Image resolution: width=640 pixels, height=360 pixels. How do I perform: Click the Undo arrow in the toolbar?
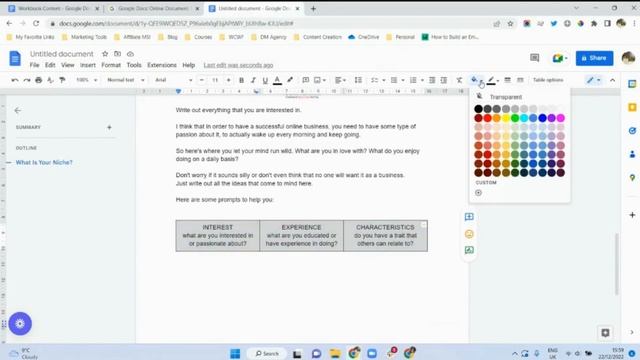(x=15, y=80)
